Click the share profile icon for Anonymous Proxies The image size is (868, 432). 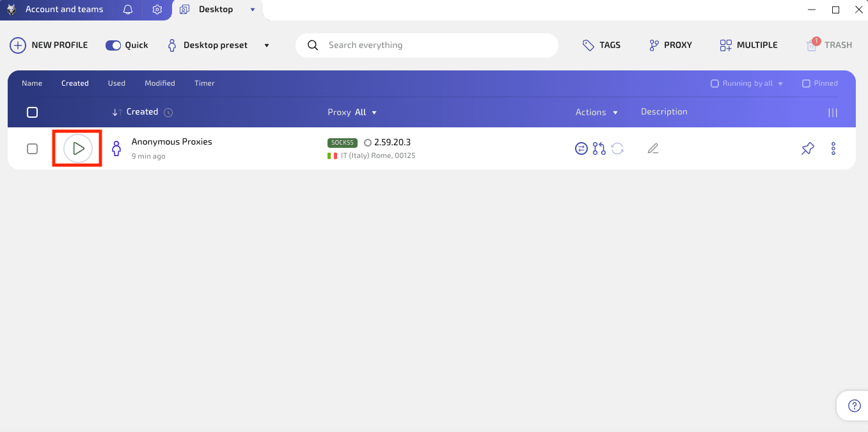599,148
